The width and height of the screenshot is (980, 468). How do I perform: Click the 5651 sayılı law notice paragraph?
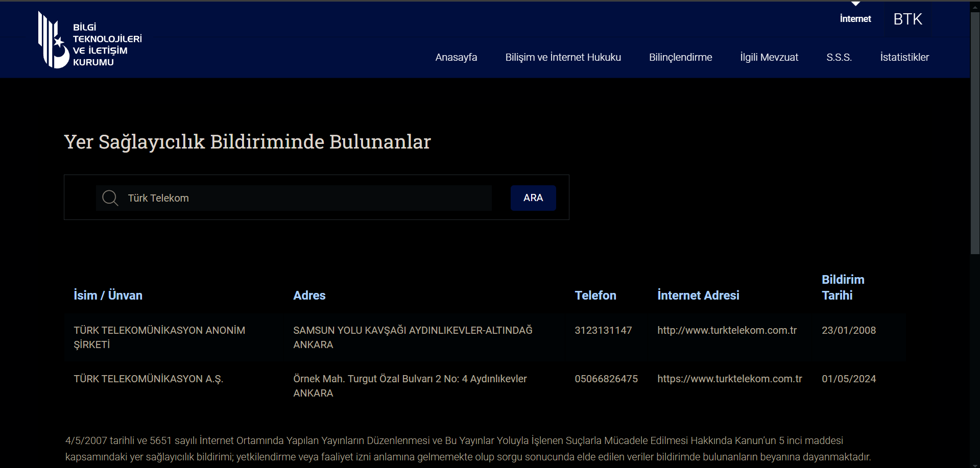[x=468, y=449]
